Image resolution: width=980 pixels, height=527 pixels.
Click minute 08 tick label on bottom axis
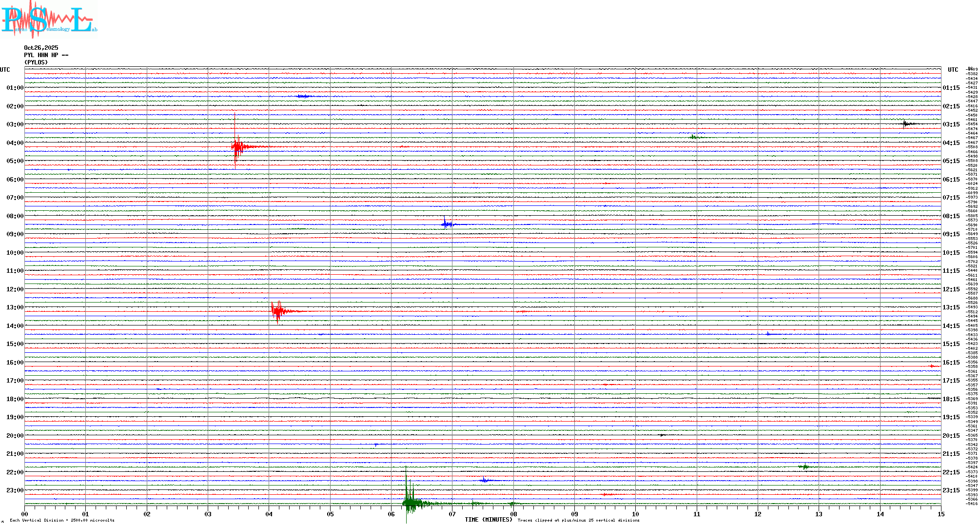(x=513, y=514)
